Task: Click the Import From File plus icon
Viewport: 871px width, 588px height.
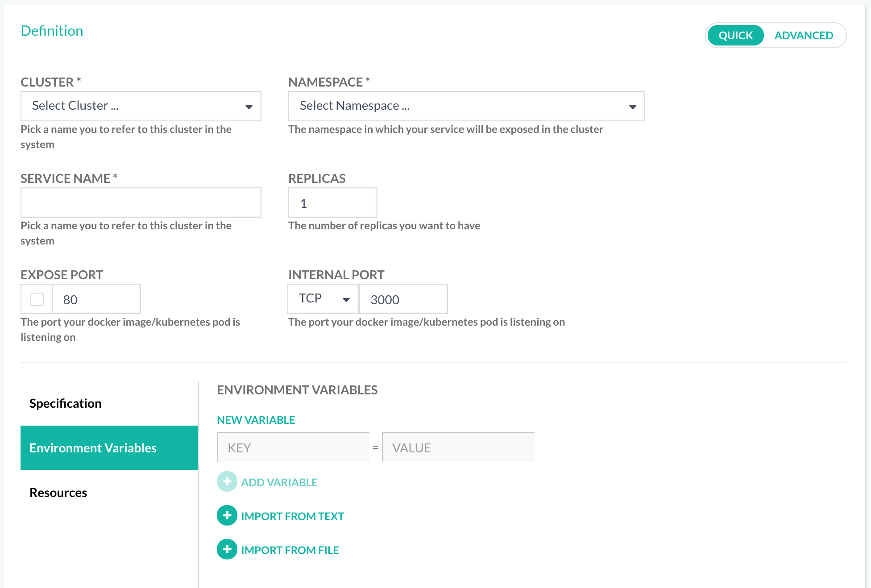Action: (x=227, y=550)
